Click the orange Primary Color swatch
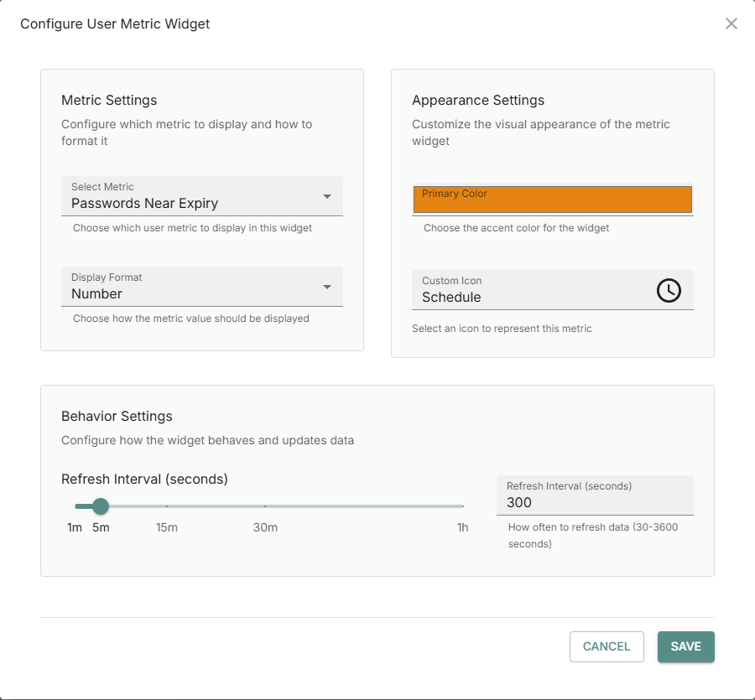The width and height of the screenshot is (755, 700). pyautogui.click(x=552, y=200)
